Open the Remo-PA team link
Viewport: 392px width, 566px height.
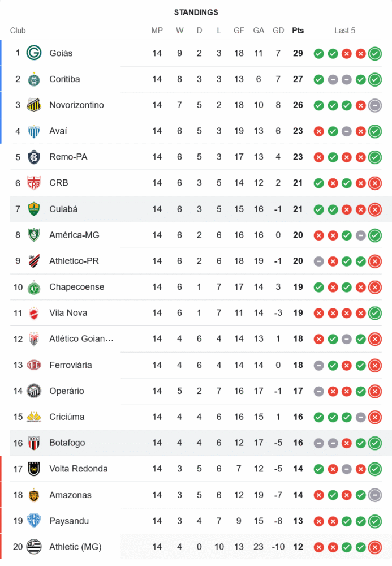coord(68,157)
